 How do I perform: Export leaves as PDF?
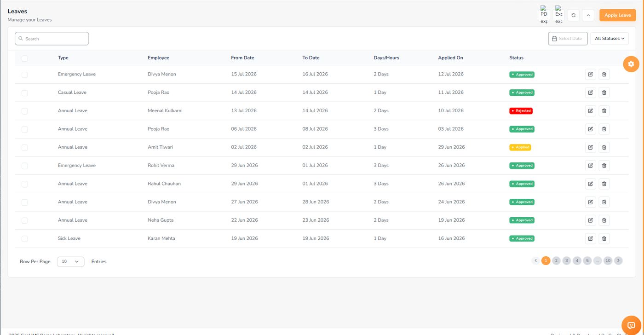click(x=544, y=15)
